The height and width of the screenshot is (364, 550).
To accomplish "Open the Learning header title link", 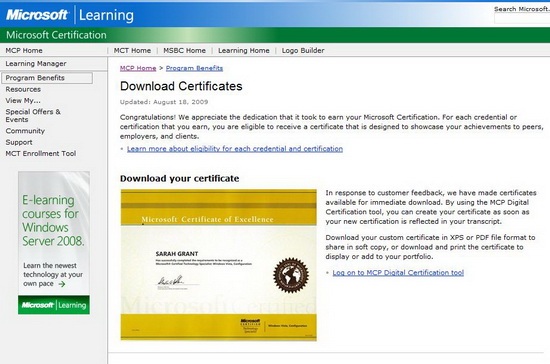I will pos(106,15).
